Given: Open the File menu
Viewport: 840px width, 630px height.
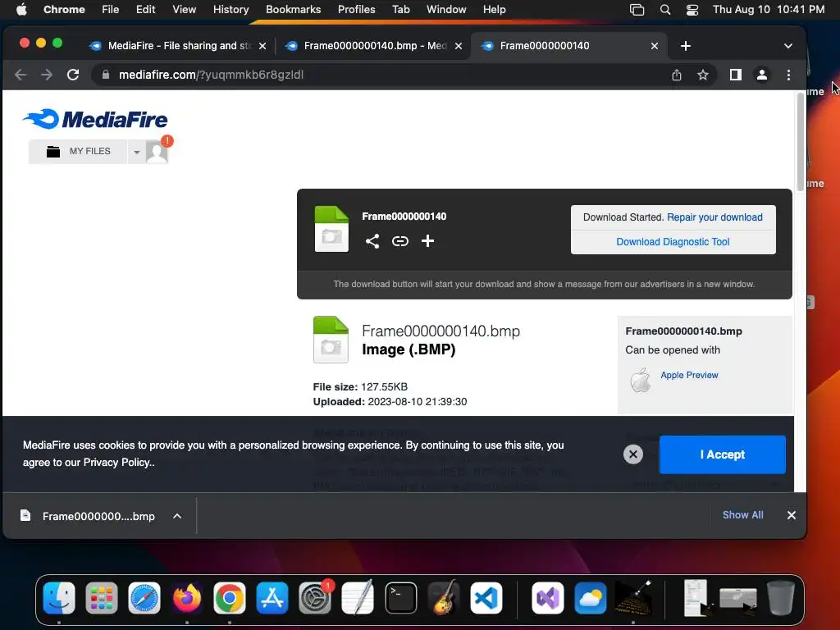Looking at the screenshot, I should click(x=111, y=10).
